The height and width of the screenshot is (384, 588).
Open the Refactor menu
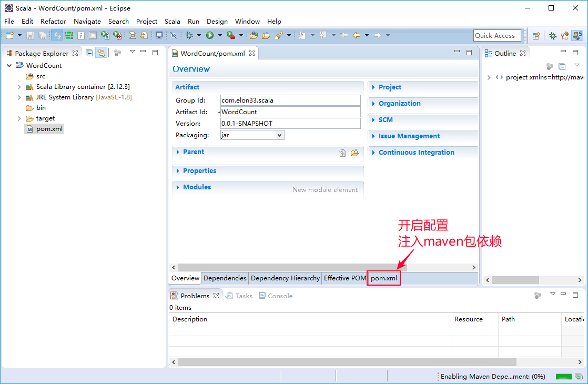53,22
